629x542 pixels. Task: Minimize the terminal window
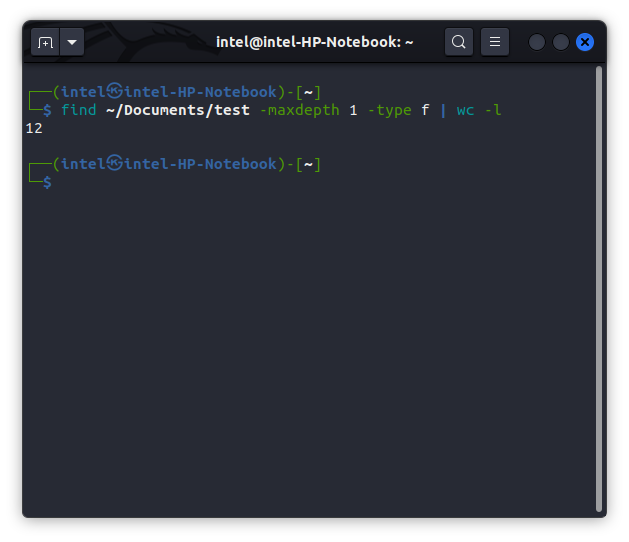click(x=537, y=42)
